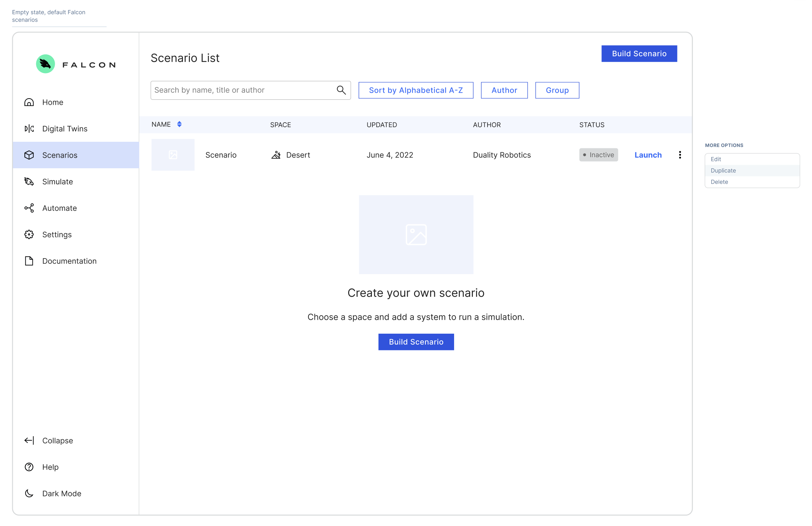Click the Documentation page icon
The height and width of the screenshot is (526, 812).
(x=29, y=261)
